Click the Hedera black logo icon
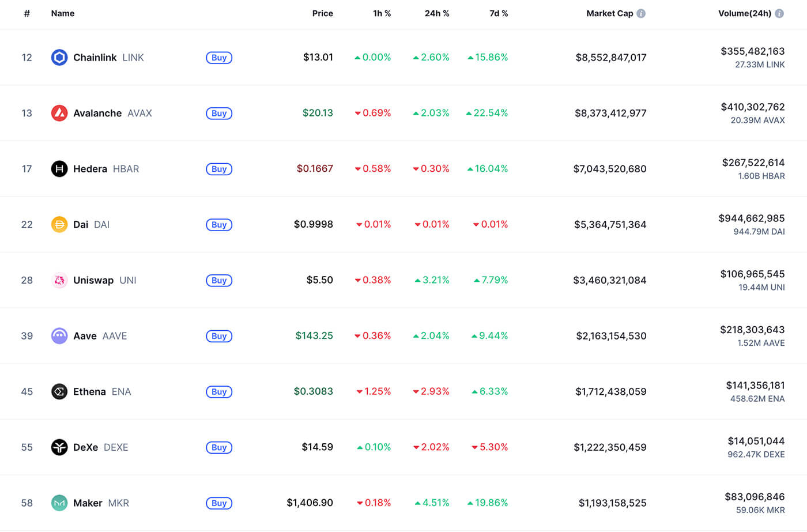Screen dimensions: 807x532 59,169
